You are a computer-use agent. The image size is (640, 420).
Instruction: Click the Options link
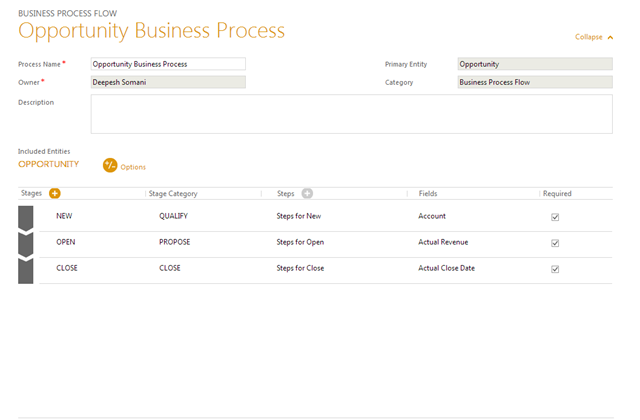[133, 167]
